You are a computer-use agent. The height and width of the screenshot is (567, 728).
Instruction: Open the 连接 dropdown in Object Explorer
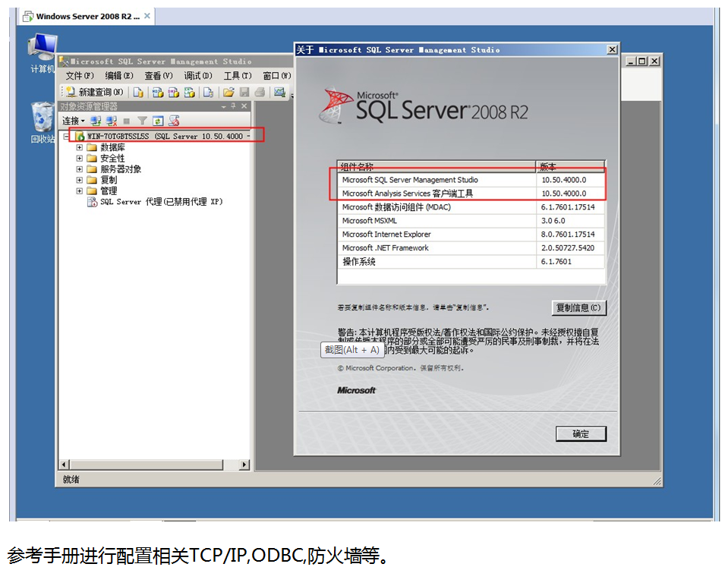(x=74, y=121)
